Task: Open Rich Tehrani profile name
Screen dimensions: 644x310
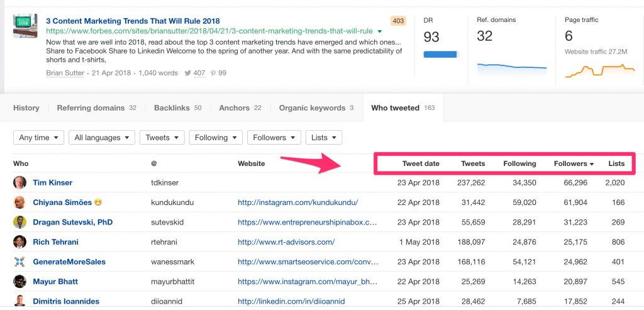Action: (55, 242)
